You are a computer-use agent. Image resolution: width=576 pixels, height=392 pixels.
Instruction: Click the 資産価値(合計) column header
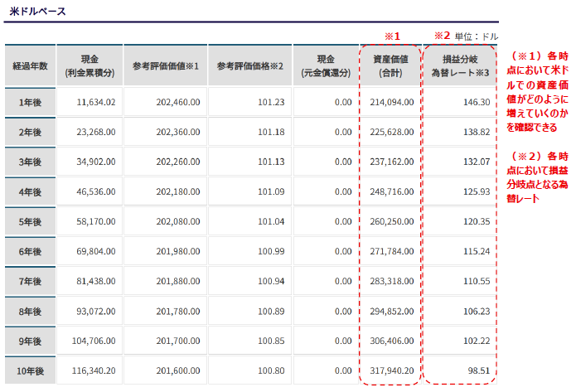point(390,65)
